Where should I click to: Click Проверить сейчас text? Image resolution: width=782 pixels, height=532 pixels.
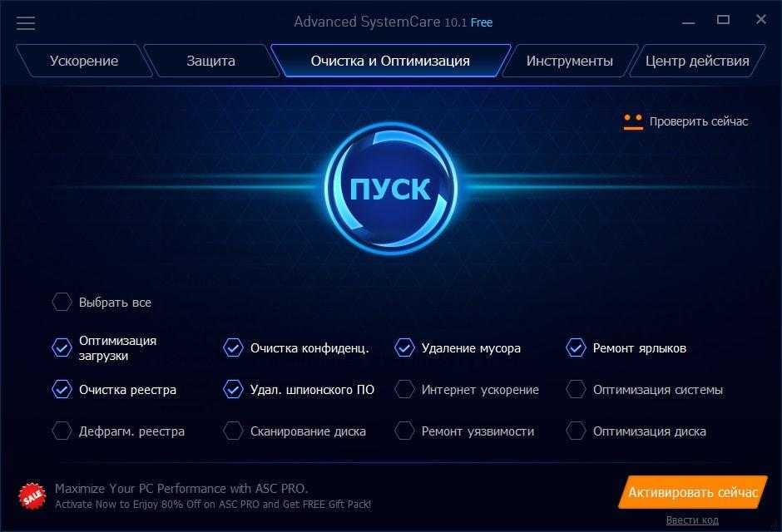click(699, 121)
